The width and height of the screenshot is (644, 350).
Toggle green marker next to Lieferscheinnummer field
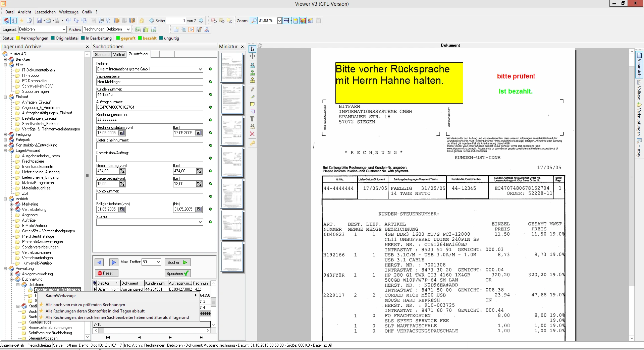point(211,145)
